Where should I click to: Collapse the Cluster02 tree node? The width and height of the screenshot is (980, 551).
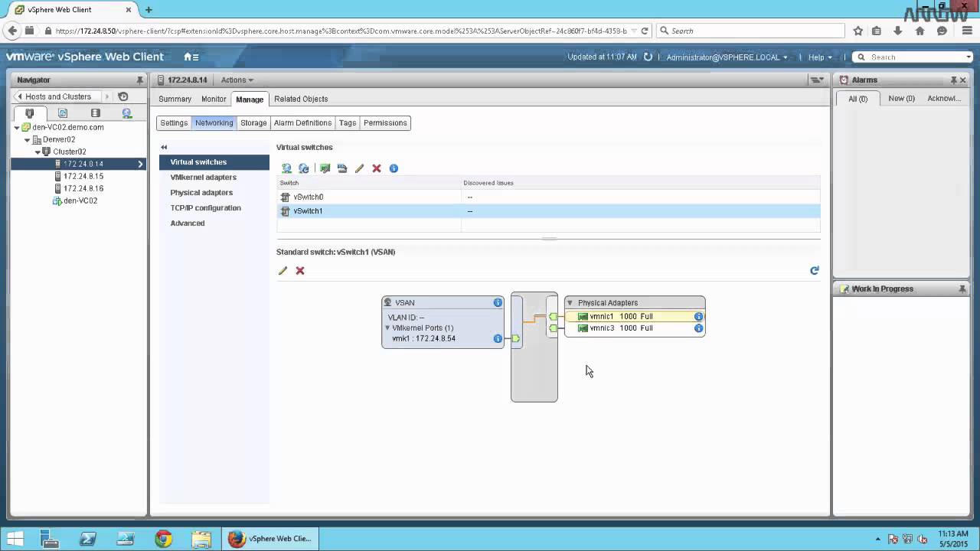[38, 152]
